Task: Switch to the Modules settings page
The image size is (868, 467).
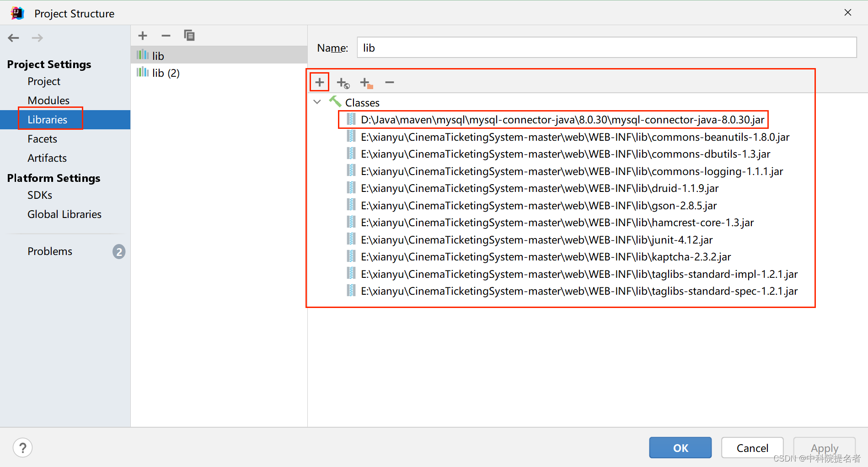Action: click(48, 100)
